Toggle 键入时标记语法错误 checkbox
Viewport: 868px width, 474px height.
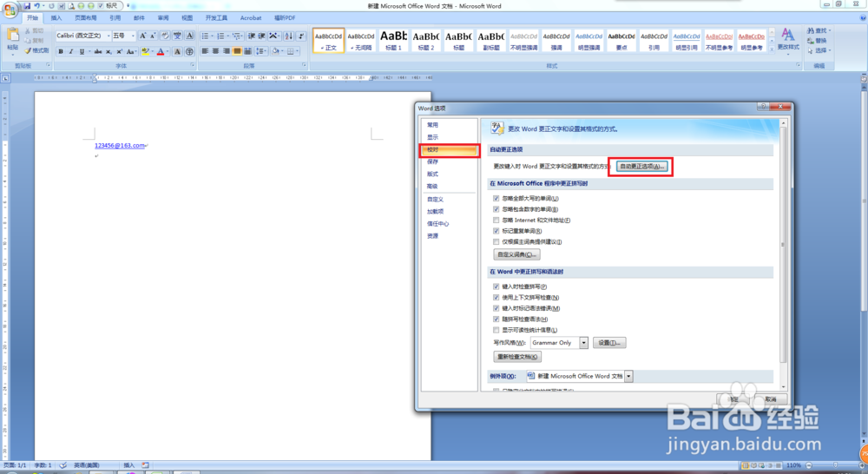(x=496, y=308)
